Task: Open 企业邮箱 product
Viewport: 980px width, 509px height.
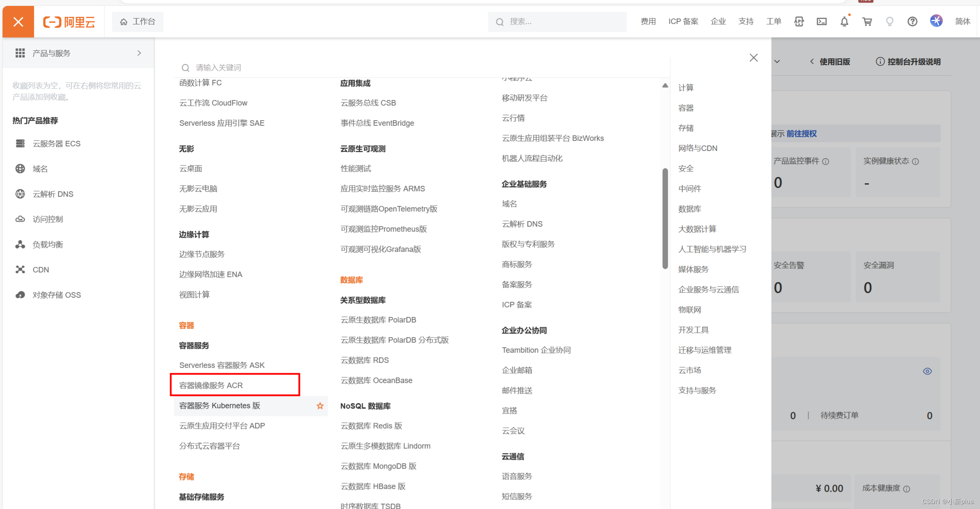Action: coord(517,370)
